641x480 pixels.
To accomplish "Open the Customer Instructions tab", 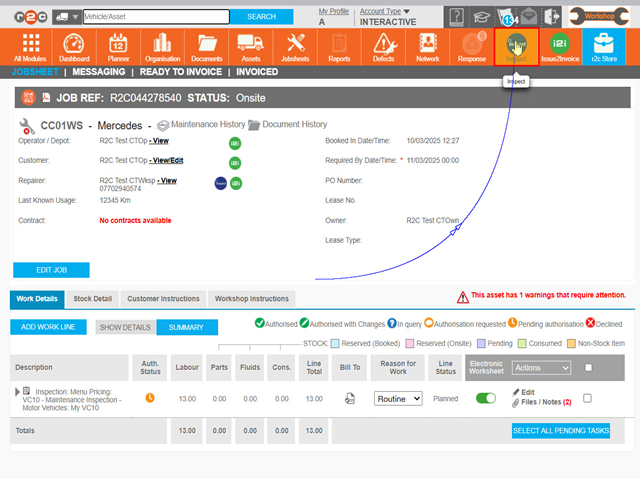I will (x=164, y=299).
